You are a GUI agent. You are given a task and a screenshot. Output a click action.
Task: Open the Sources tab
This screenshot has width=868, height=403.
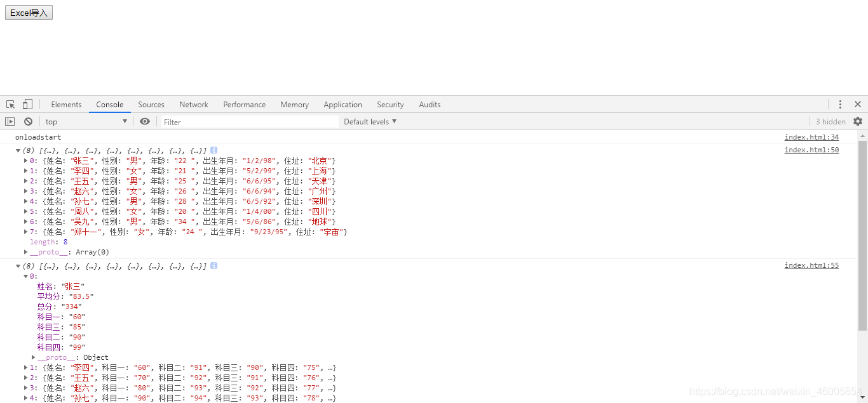pos(151,105)
